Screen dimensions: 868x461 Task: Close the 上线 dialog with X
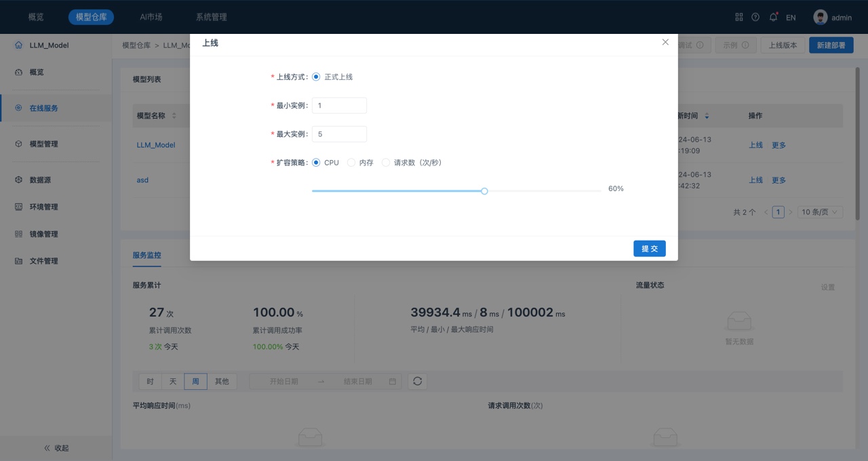[x=665, y=42]
